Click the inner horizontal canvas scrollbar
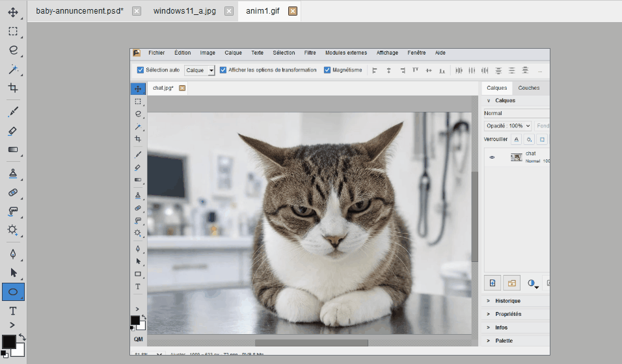This screenshot has height=364, width=622. (312, 343)
